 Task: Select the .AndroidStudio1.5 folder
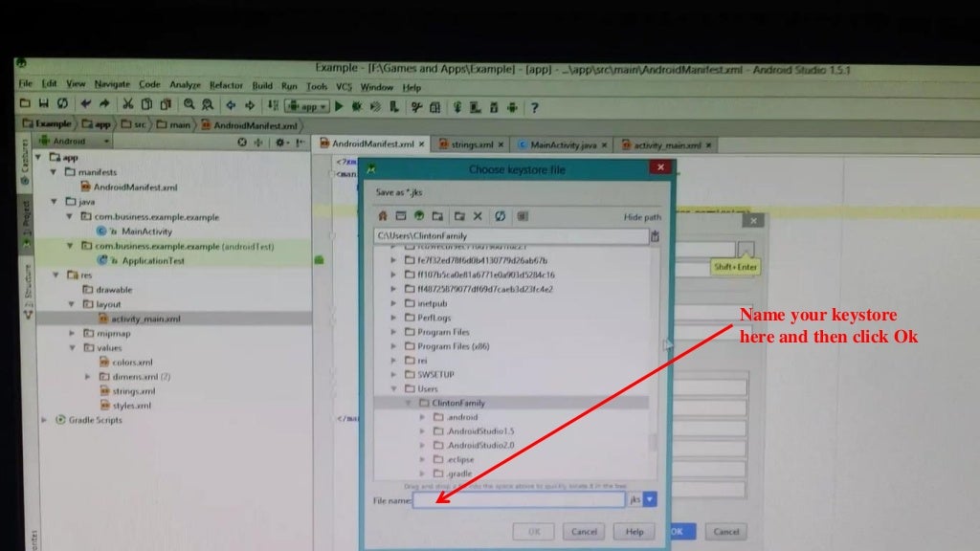coord(480,431)
